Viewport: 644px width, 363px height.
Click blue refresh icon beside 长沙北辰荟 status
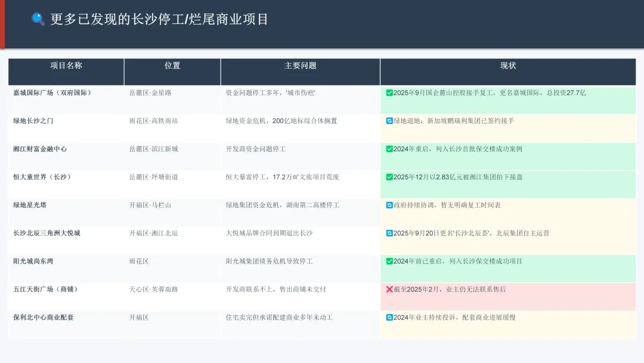389,233
